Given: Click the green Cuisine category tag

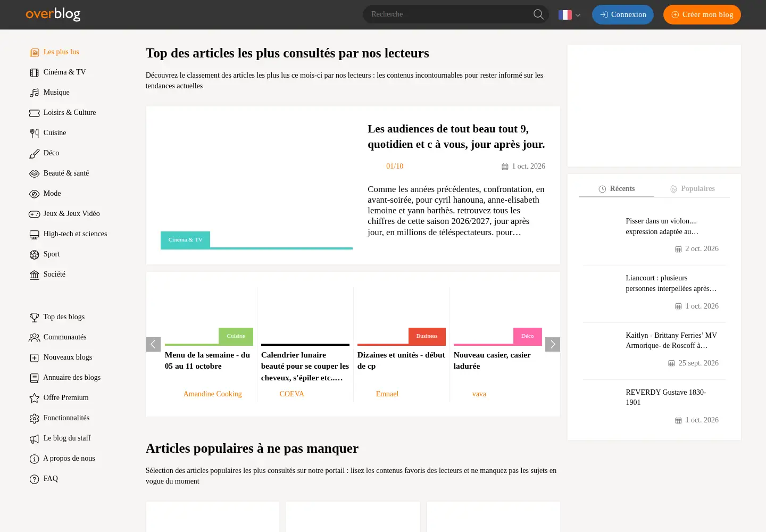Looking at the screenshot, I should (x=236, y=336).
